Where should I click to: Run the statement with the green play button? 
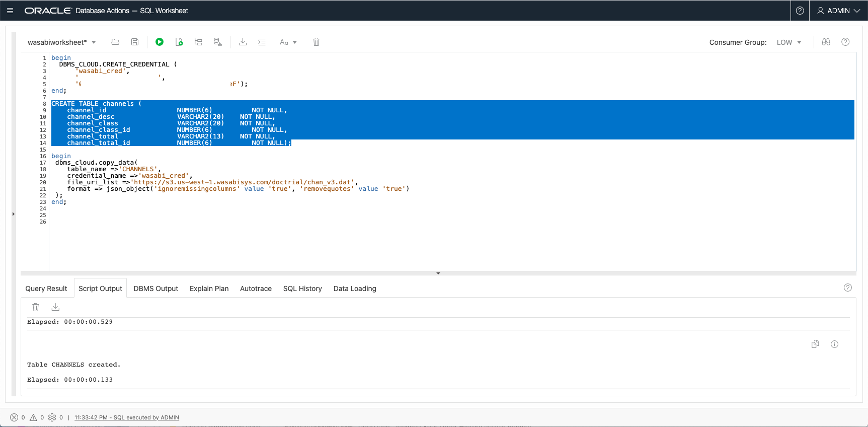[x=160, y=42]
